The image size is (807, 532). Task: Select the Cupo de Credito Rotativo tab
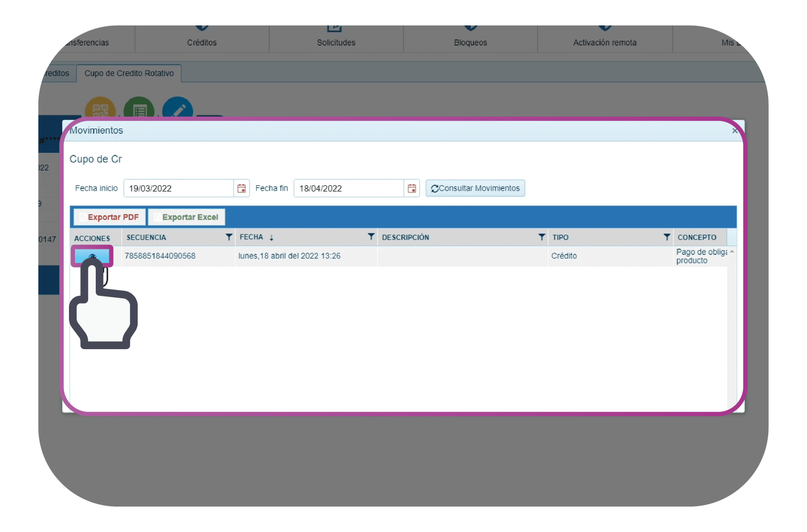tap(129, 73)
